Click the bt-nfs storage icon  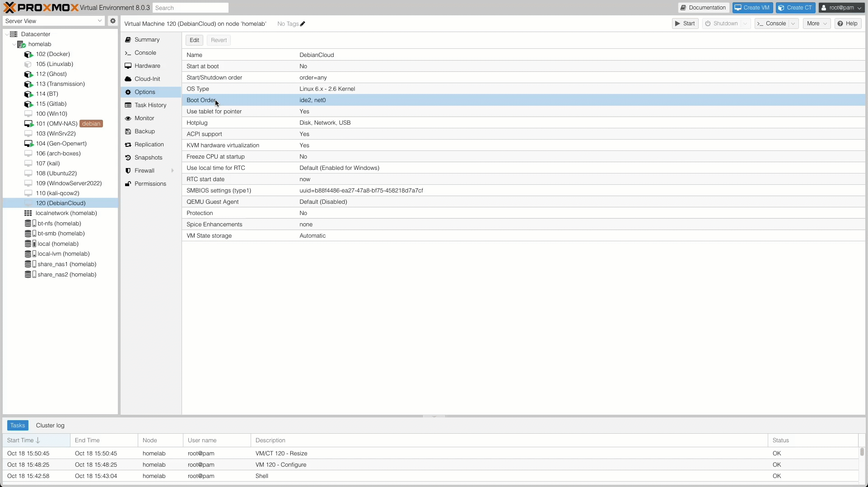click(30, 224)
